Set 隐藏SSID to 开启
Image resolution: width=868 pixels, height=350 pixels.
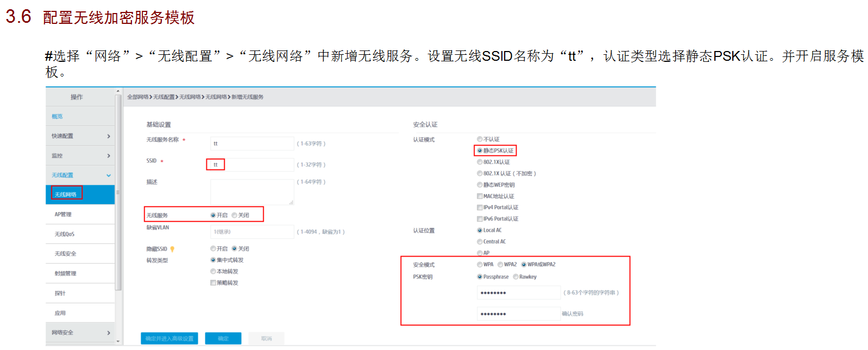[x=213, y=249]
